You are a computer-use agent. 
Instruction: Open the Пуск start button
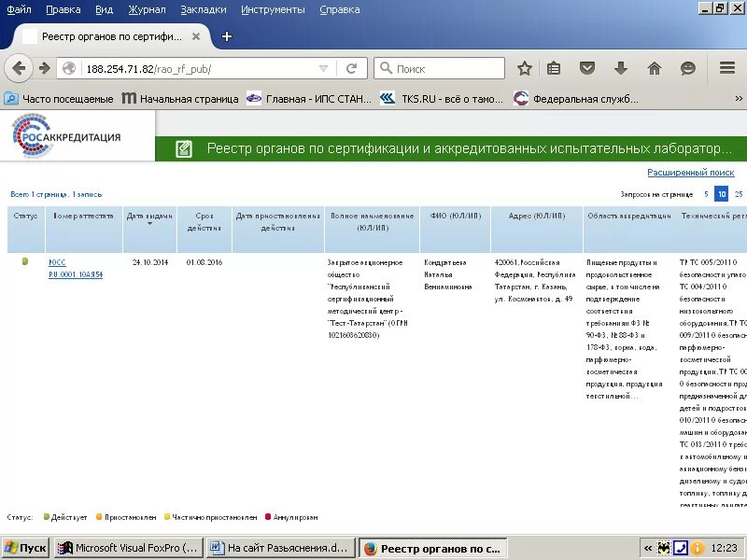(26, 548)
